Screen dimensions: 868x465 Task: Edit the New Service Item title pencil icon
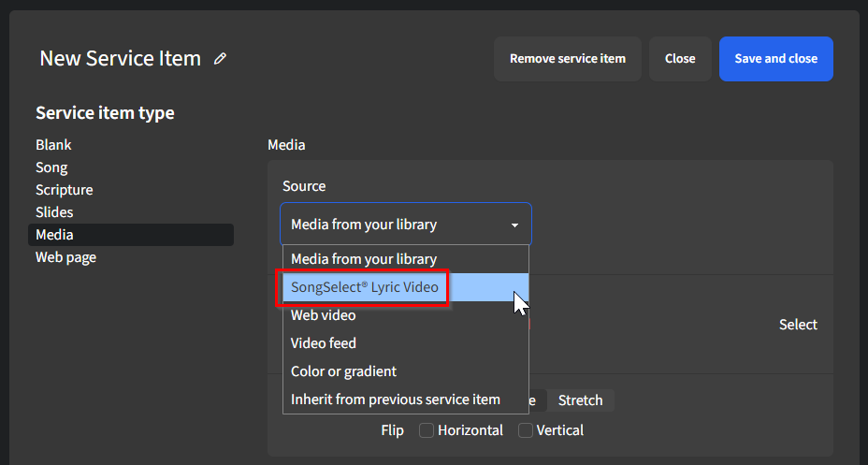[221, 59]
